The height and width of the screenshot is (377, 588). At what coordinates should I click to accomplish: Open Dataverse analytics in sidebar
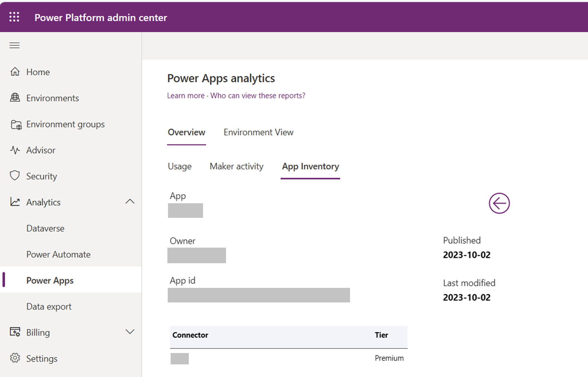pyautogui.click(x=45, y=228)
